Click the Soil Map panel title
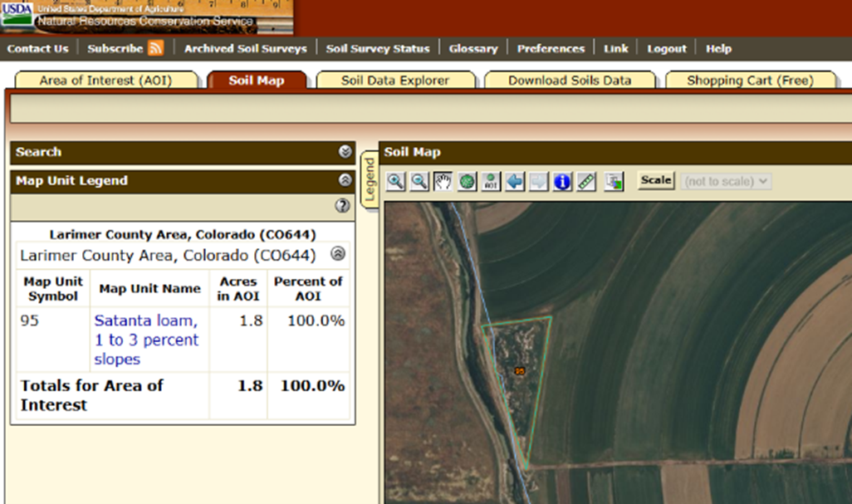852x504 pixels. [413, 152]
